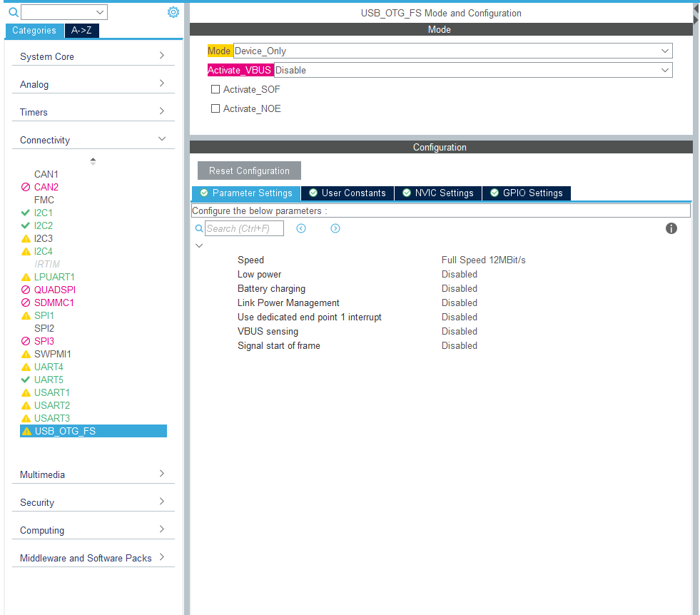Click the I2C3 warning triangle icon
The height and width of the screenshot is (615, 700).
pyautogui.click(x=26, y=239)
